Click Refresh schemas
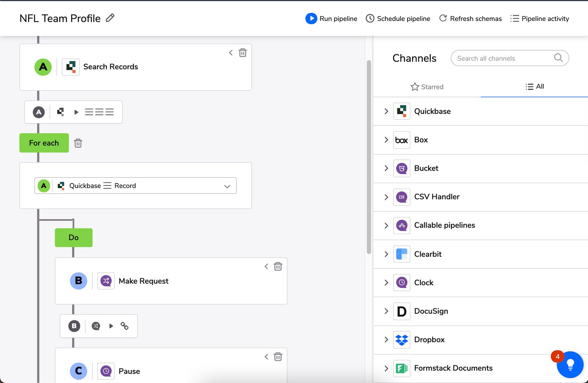 [470, 19]
